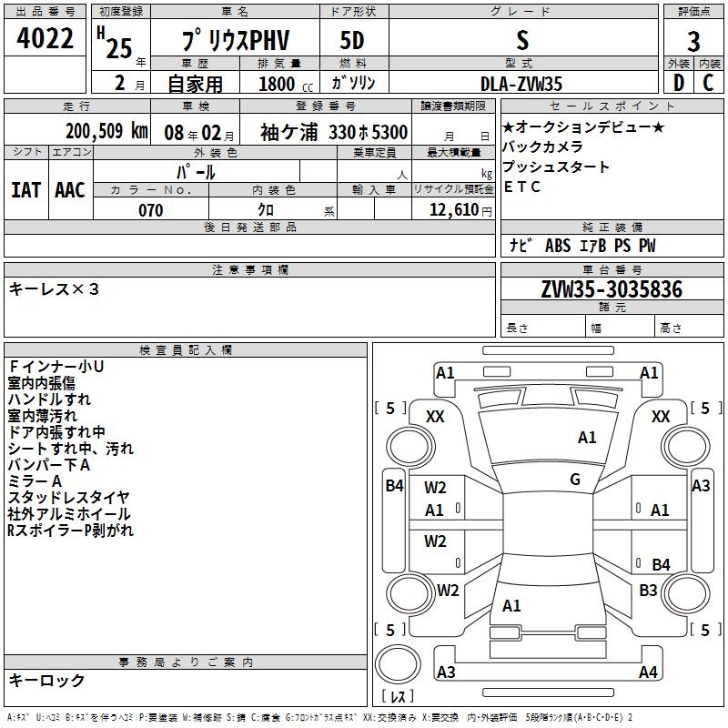Select interior color クロ
Screen dimensions: 728x728
[x=266, y=209]
